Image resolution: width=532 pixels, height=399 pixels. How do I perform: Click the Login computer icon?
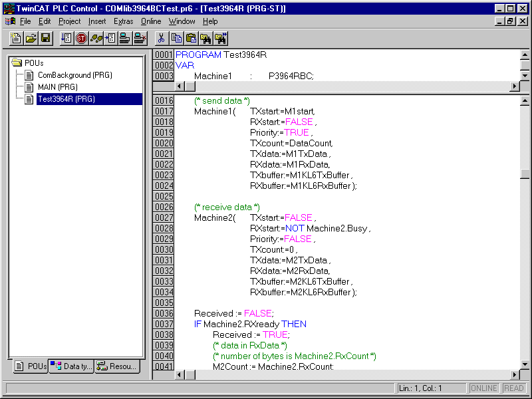(x=125, y=38)
